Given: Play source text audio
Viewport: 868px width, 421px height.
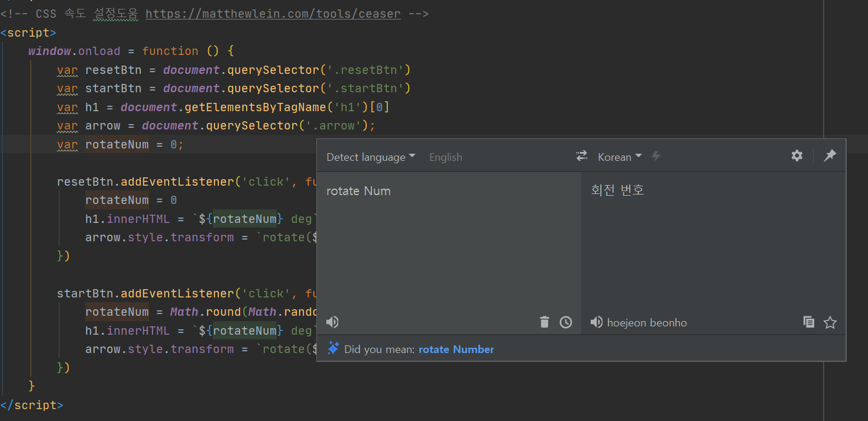Looking at the screenshot, I should (x=332, y=322).
